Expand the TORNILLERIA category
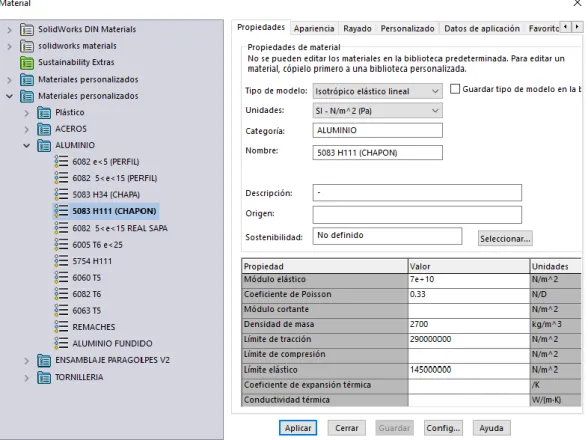 point(27,378)
